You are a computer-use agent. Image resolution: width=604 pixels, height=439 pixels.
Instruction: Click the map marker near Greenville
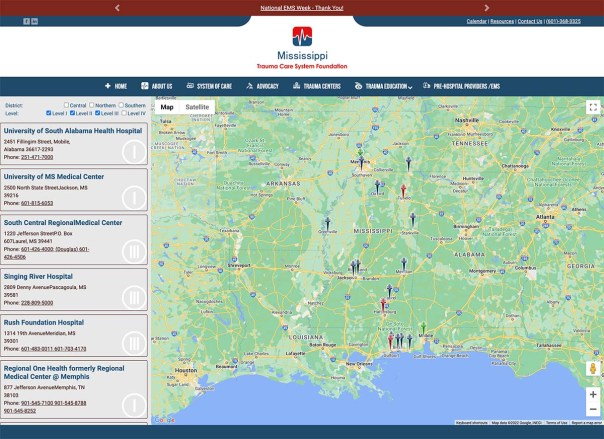click(x=327, y=224)
